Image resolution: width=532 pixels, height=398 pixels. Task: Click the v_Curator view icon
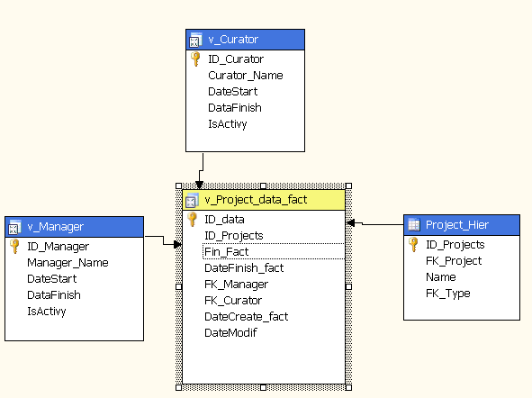click(195, 40)
